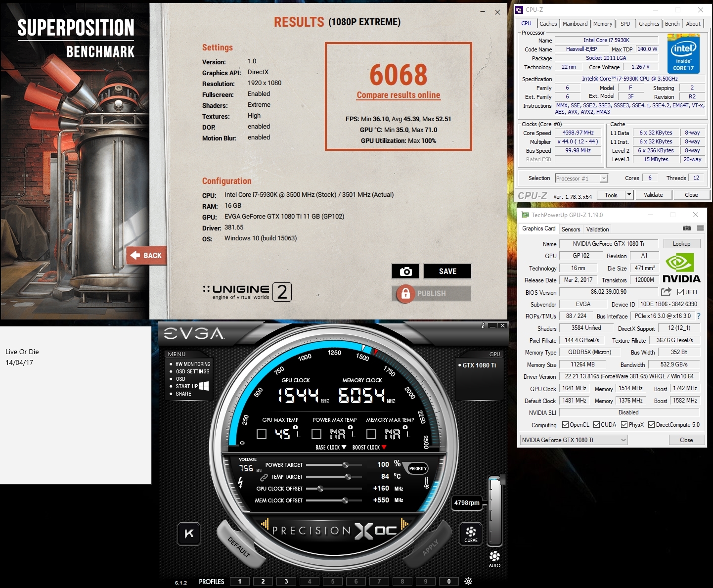
Task: Open OSD SETTINGS in Precision menu
Action: [x=192, y=371]
